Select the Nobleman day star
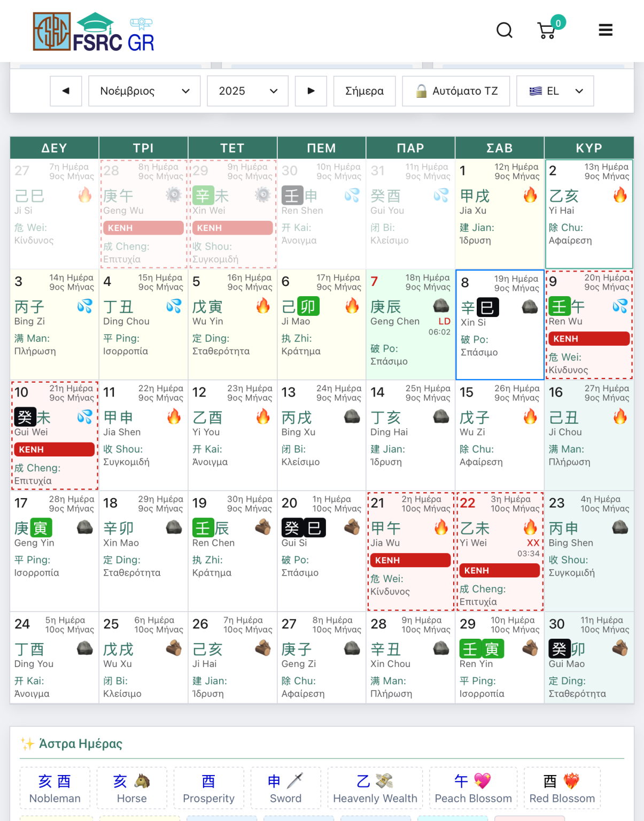Image resolution: width=644 pixels, height=821 pixels. pyautogui.click(x=55, y=788)
